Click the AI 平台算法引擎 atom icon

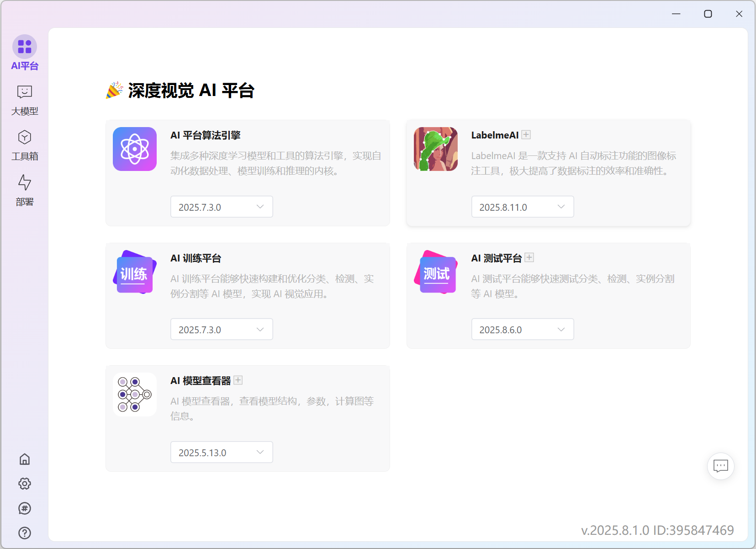pyautogui.click(x=135, y=149)
